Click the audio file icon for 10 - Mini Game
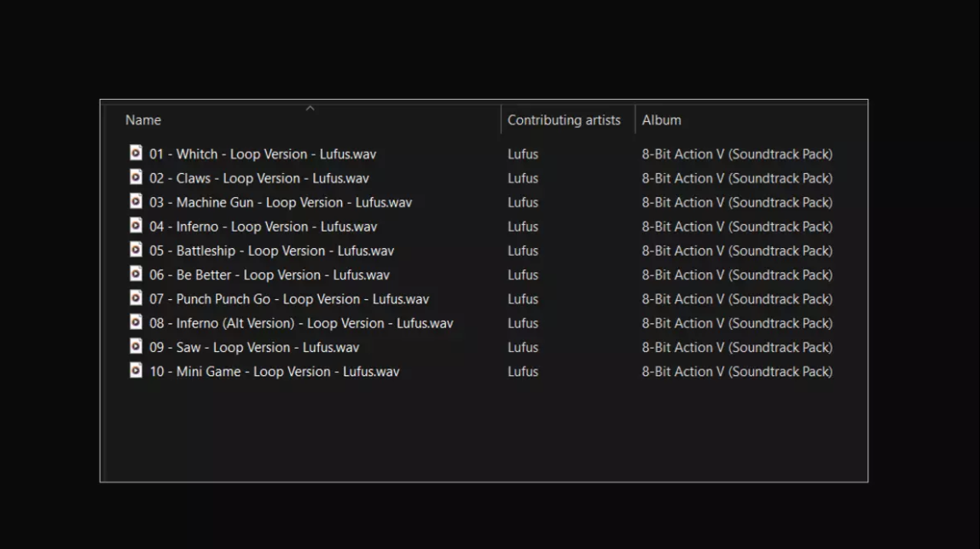The image size is (980, 549). point(136,370)
